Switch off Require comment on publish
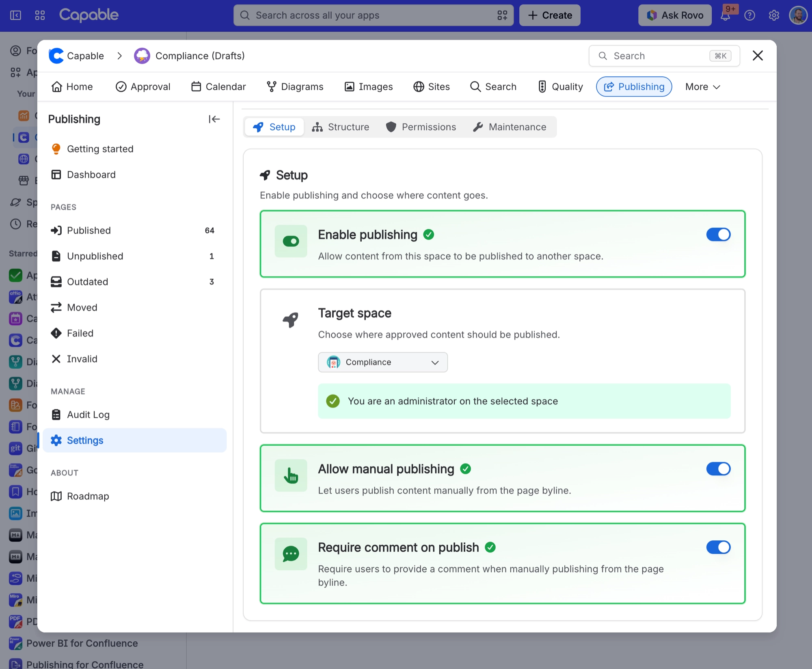Viewport: 812px width, 669px height. (x=718, y=547)
